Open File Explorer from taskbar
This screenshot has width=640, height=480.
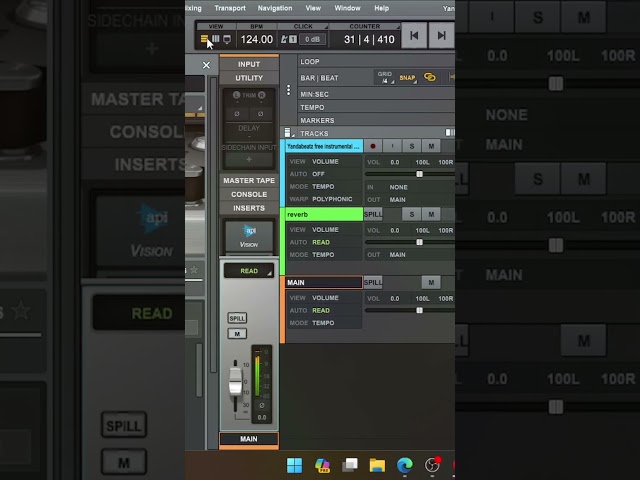coord(377,465)
